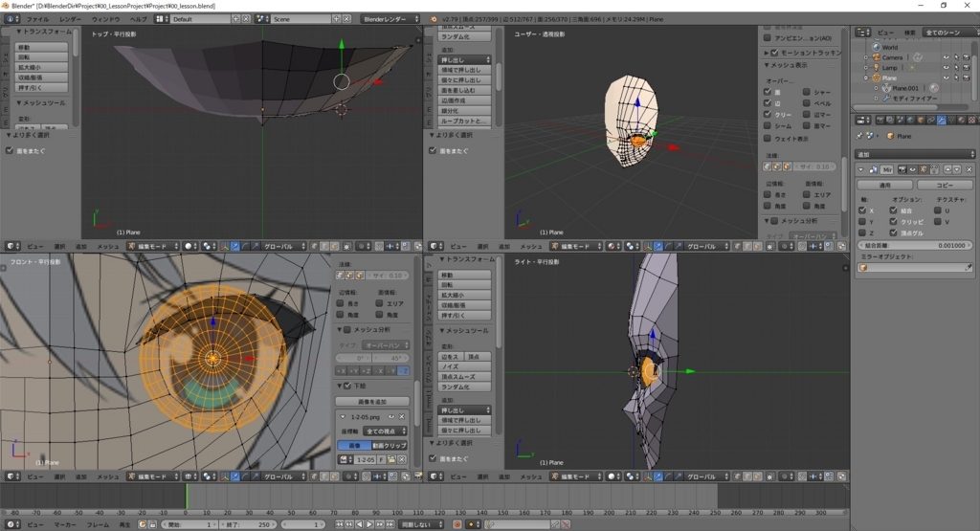The height and width of the screenshot is (531, 980).
Task: Open the Constraints tab chain icon
Action: coord(930,120)
